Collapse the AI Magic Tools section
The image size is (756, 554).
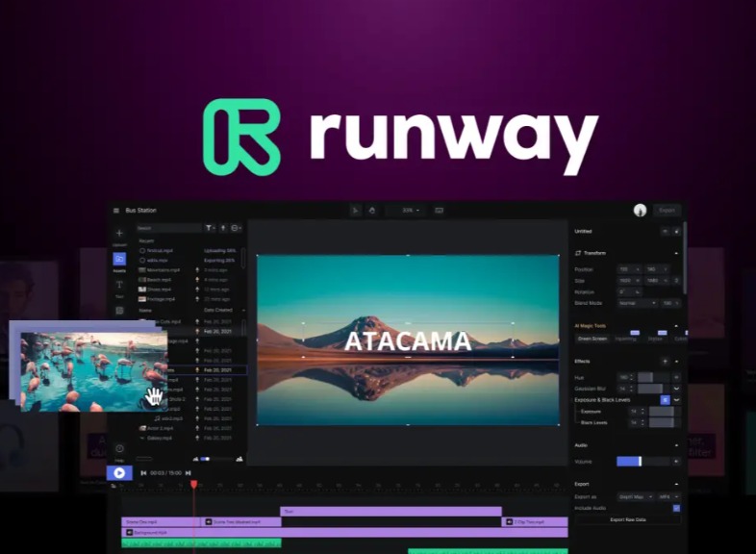(x=676, y=326)
